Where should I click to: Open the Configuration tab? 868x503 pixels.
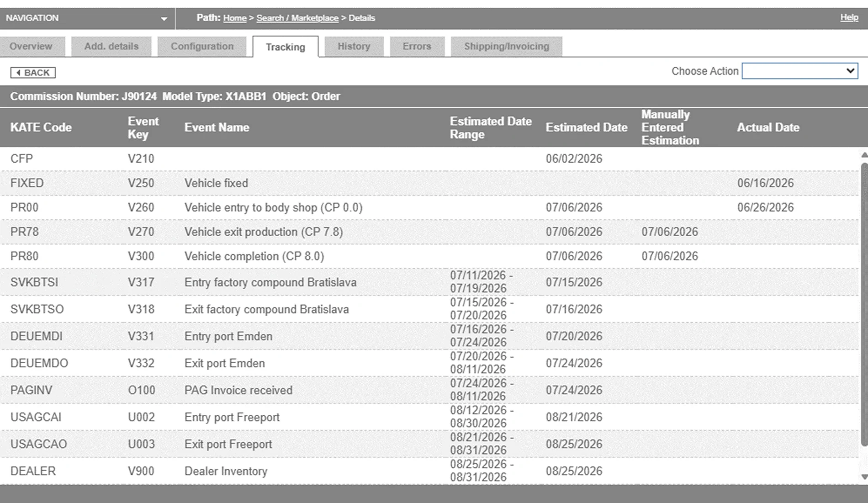click(x=202, y=47)
